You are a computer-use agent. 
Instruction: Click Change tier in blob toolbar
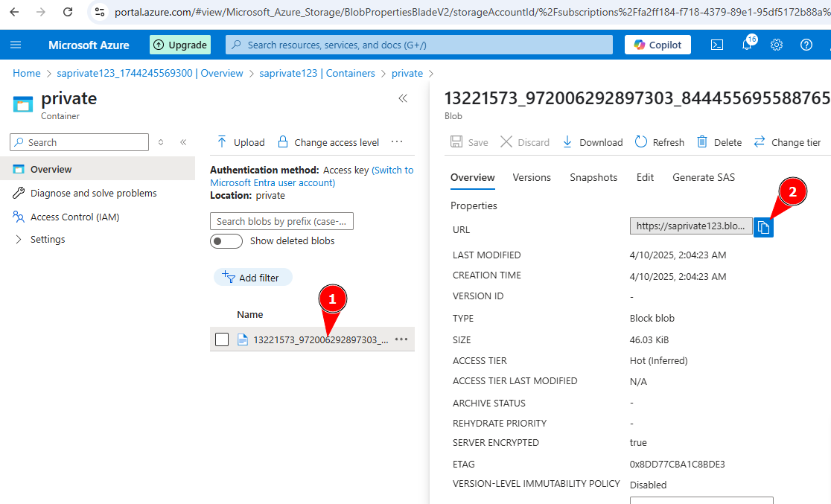[787, 142]
